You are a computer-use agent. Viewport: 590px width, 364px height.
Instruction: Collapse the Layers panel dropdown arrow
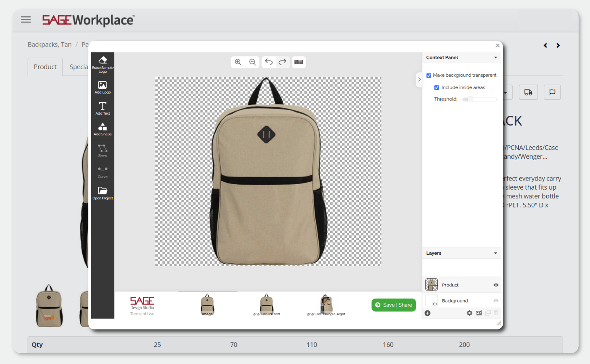click(496, 253)
